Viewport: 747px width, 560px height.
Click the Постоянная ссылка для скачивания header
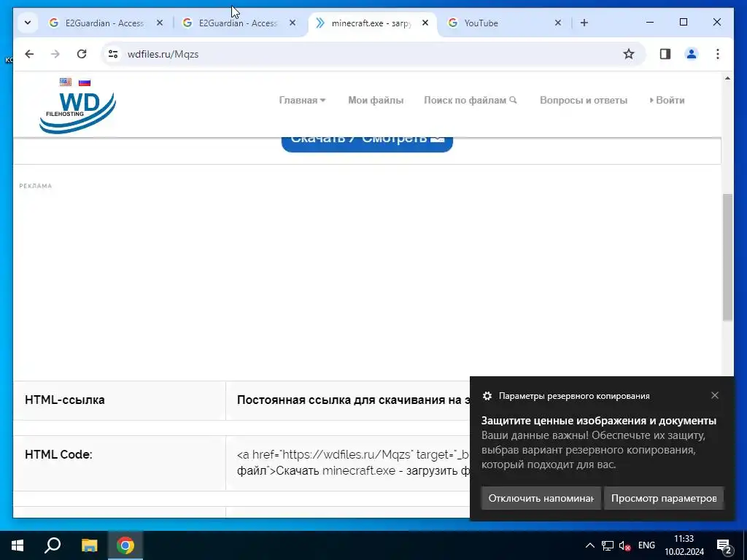pos(354,400)
